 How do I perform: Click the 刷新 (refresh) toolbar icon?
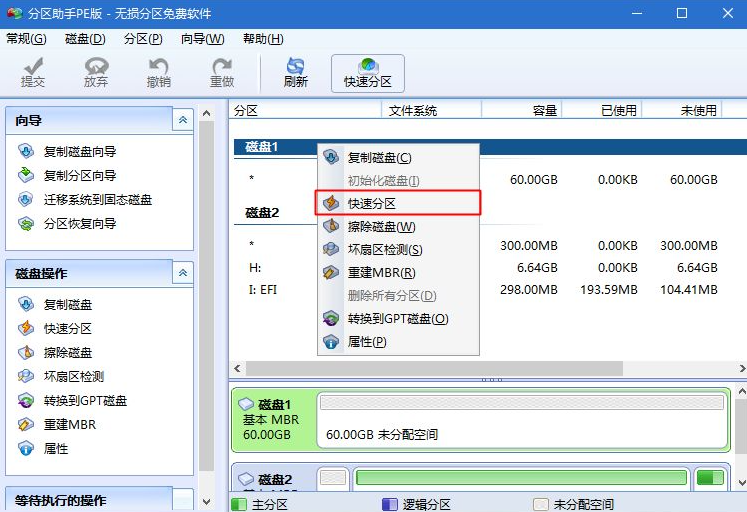coord(295,72)
